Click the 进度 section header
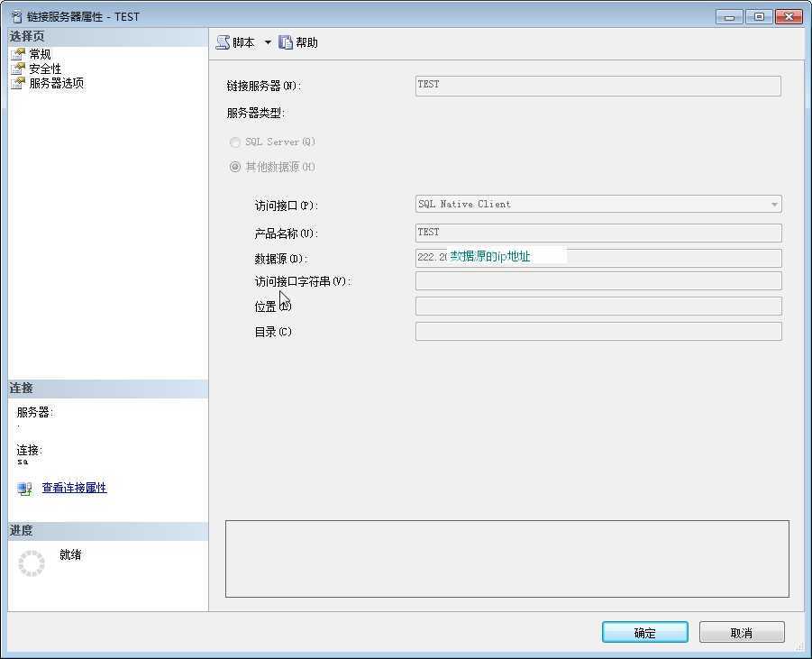This screenshot has width=812, height=659. (x=108, y=531)
